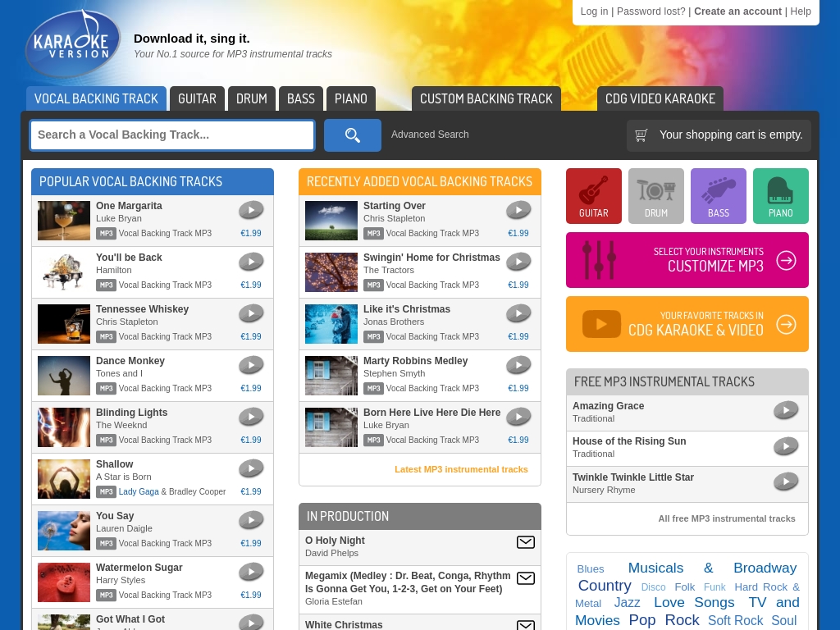The width and height of the screenshot is (840, 630).
Task: Click envelope icon for Megamix medley
Action: pyautogui.click(x=526, y=578)
